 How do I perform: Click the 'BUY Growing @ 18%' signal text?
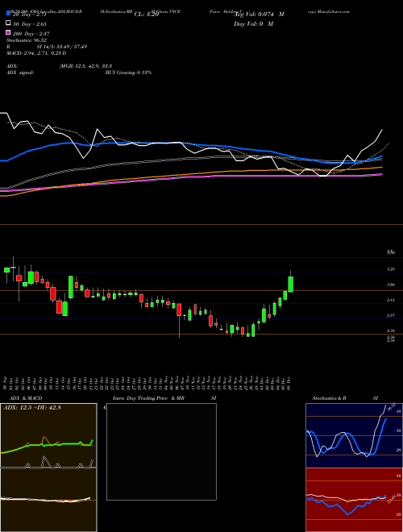pos(128,73)
